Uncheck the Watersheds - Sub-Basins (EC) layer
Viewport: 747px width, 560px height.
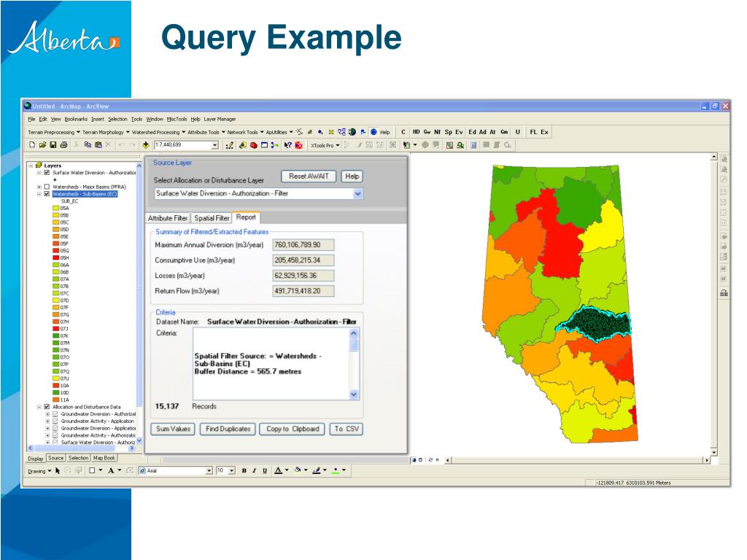pos(47,194)
